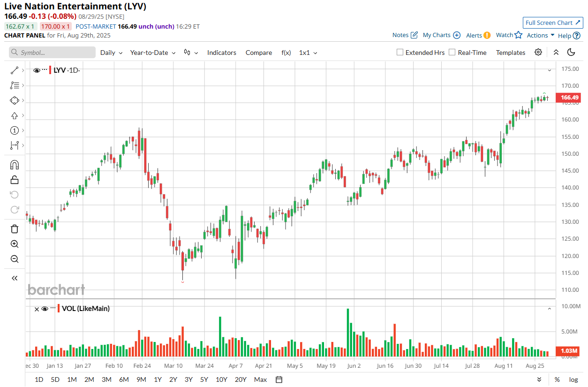588x387 pixels.
Task: Click the Full Screen Chart button
Action: 553,23
